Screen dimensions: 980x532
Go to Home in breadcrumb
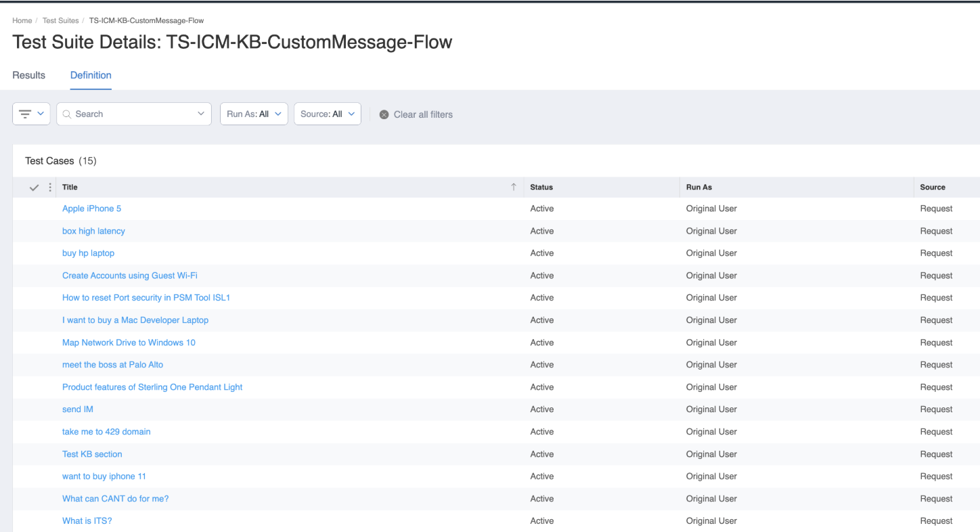click(22, 21)
